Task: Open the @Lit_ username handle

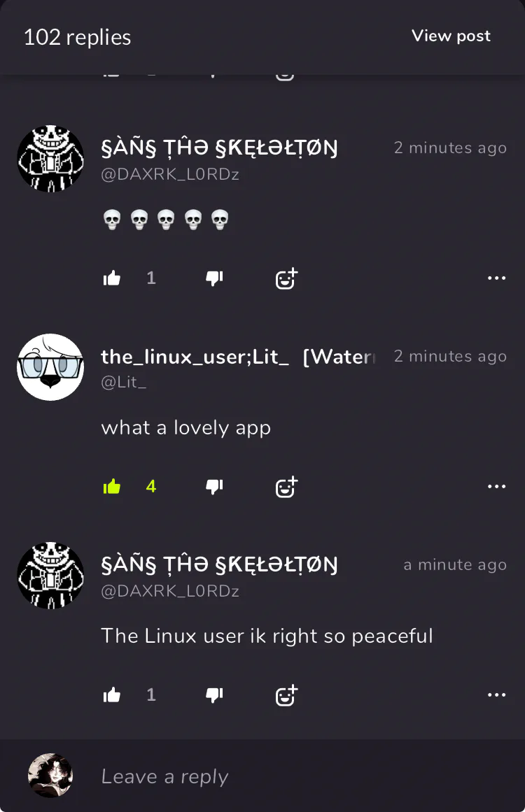Action: tap(124, 382)
